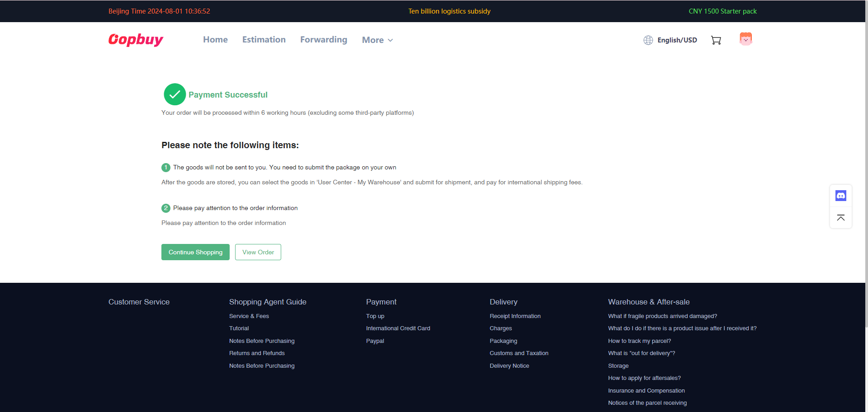868x412 pixels.
Task: Open Service & Fees link
Action: point(249,316)
